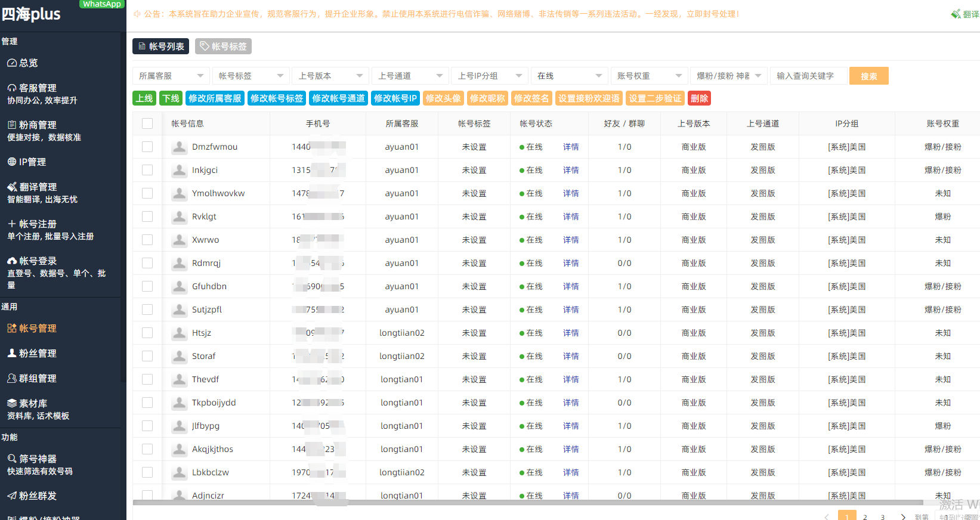Screen dimensions: 980x520
Task: Click the 筛号神器 magnifier icon
Action: point(11,459)
